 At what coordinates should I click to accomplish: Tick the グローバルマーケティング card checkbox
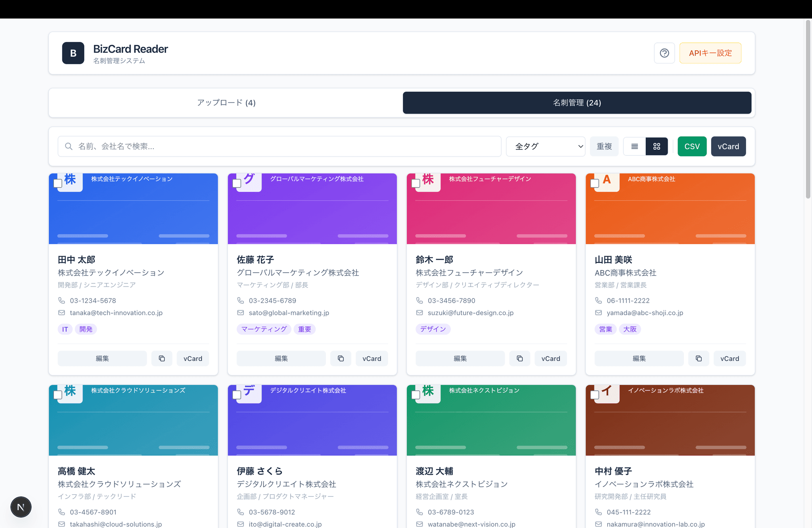237,183
